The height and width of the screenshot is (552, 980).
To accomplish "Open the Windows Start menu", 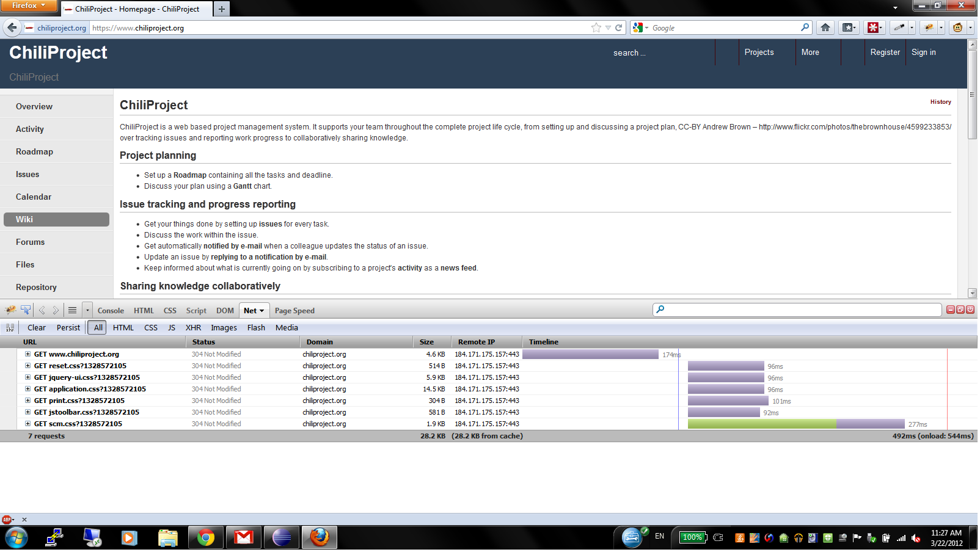I will tap(16, 538).
